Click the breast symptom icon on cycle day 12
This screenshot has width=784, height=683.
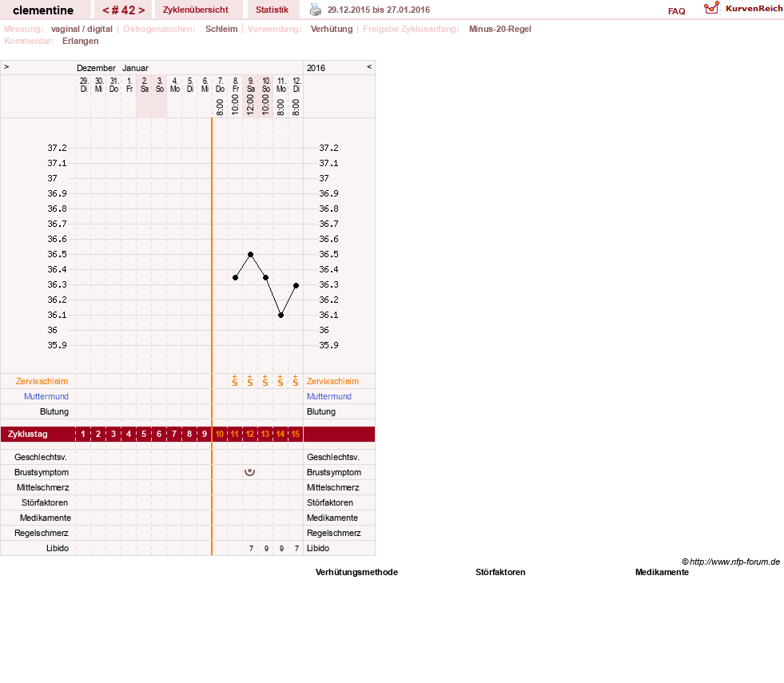pos(249,471)
